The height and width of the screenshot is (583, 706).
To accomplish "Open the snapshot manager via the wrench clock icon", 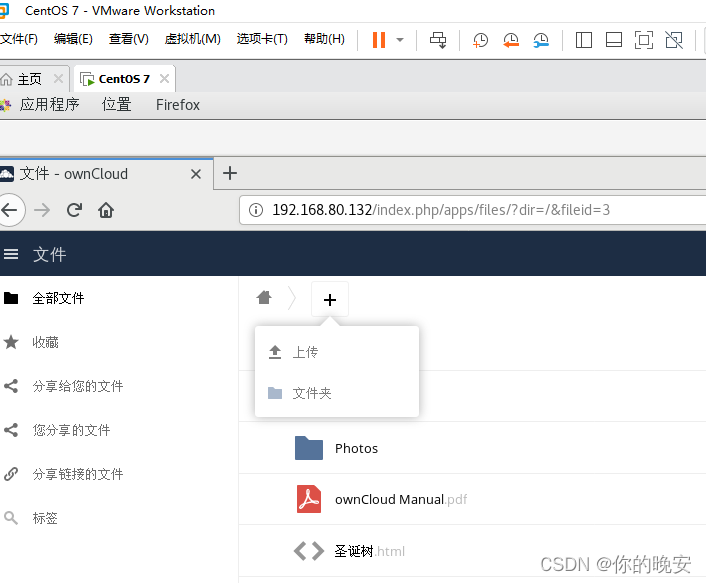I will (541, 40).
